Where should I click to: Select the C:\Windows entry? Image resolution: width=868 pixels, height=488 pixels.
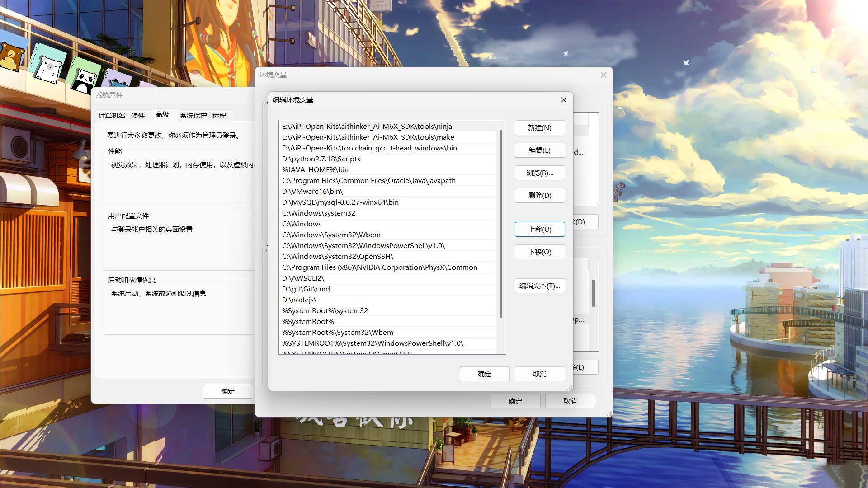(x=388, y=224)
